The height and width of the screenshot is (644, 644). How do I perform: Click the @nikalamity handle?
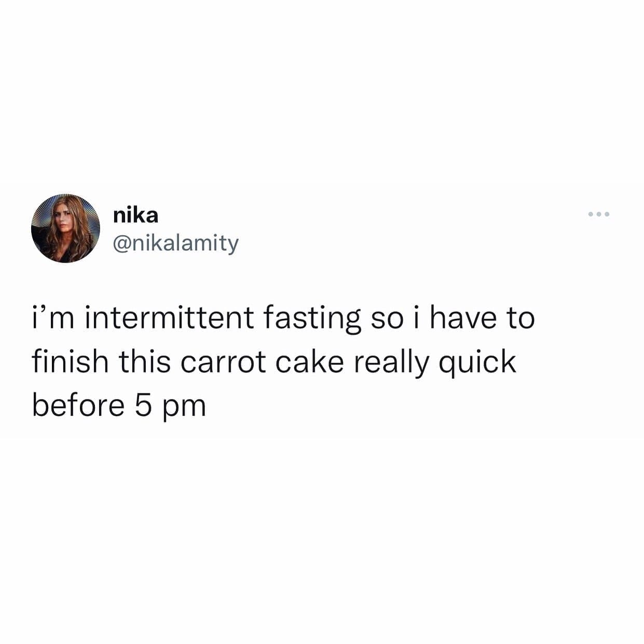click(x=176, y=242)
